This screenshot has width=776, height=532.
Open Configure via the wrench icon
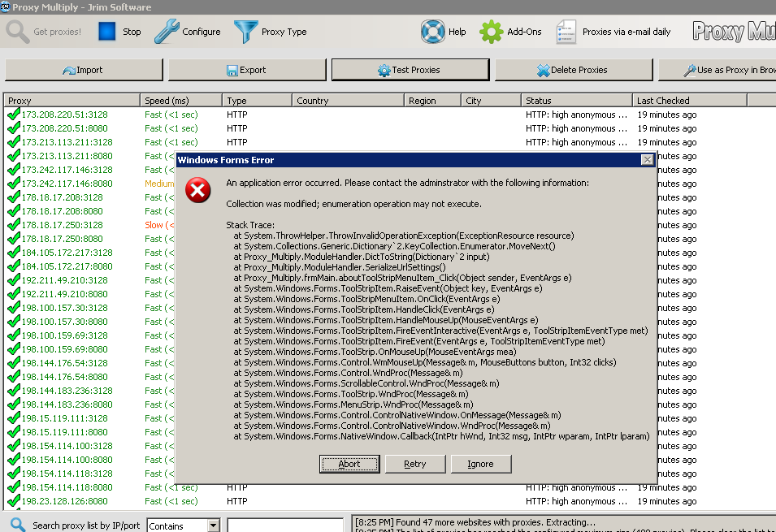coord(167,32)
